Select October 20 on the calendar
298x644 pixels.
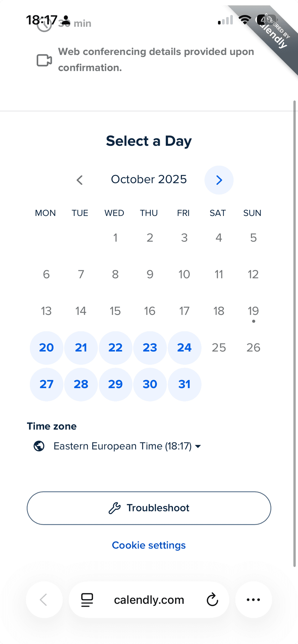click(46, 348)
